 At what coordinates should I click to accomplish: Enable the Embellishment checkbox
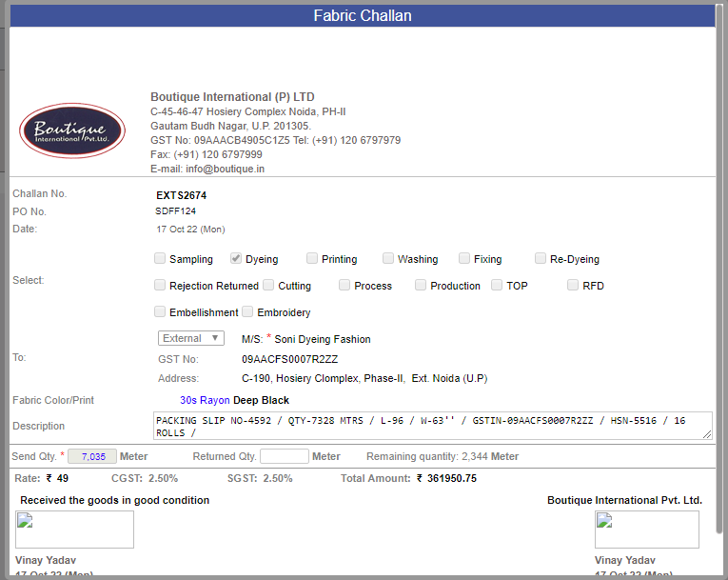[x=160, y=311]
